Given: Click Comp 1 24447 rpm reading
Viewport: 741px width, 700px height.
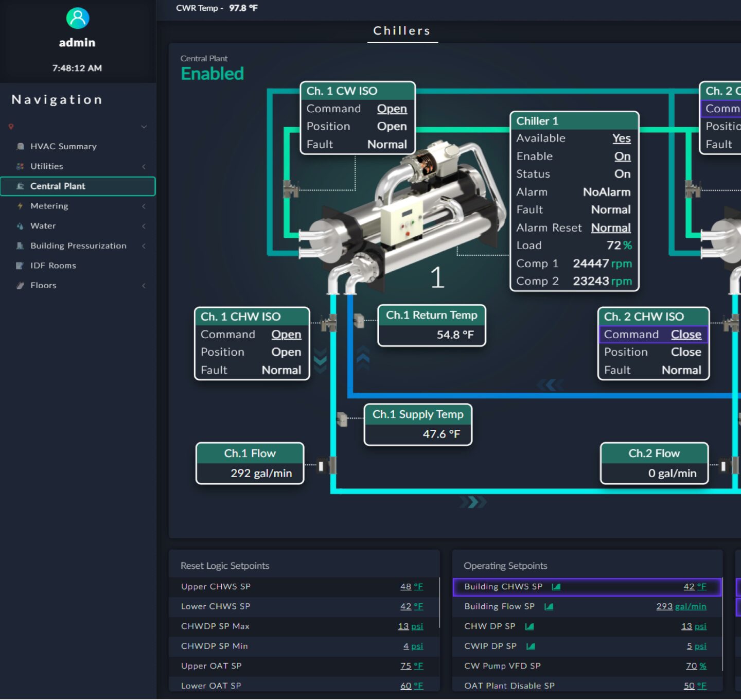Looking at the screenshot, I should (602, 264).
